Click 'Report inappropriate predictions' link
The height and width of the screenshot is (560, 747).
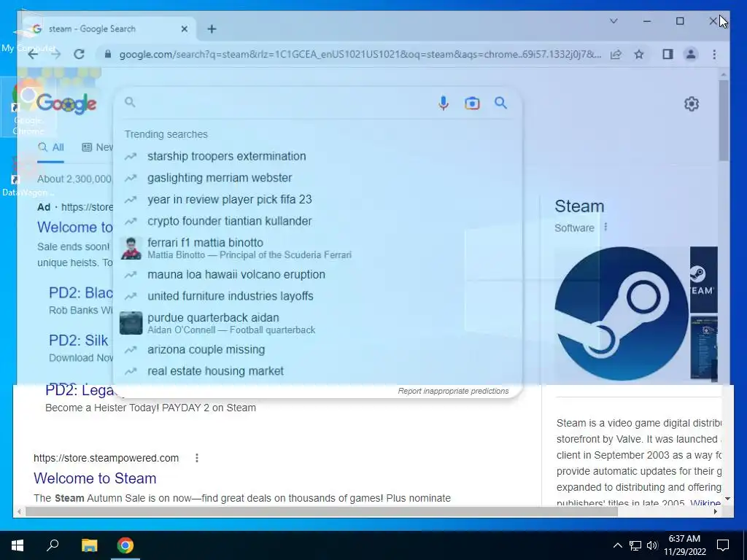click(x=453, y=391)
